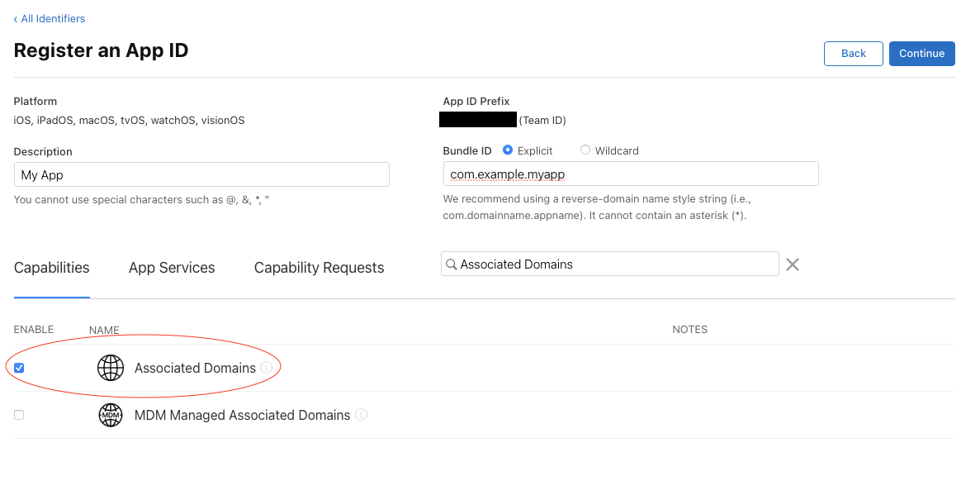This screenshot has width=980, height=481.
Task: Click the MDM Managed Associated Domains globe icon
Action: [111, 415]
